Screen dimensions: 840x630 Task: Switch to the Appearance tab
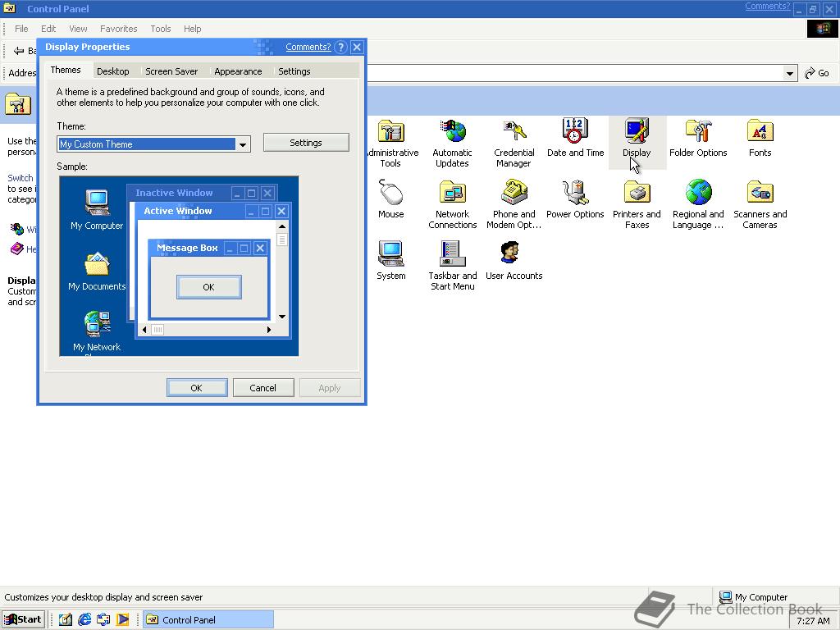click(x=238, y=71)
